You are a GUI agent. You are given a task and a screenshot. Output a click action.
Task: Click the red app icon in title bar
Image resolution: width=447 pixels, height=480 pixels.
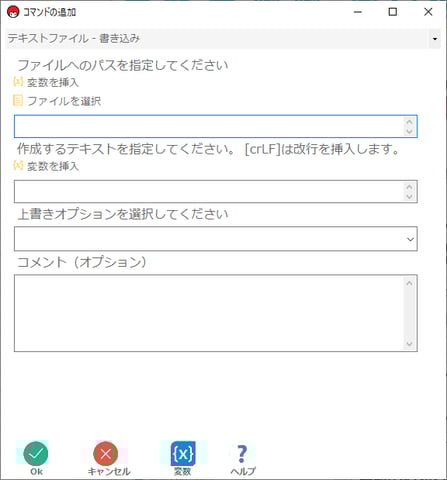13,12
